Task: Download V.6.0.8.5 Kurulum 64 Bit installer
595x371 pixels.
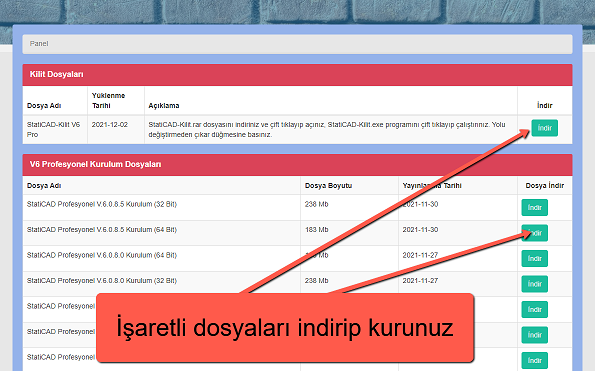Action: coord(534,233)
